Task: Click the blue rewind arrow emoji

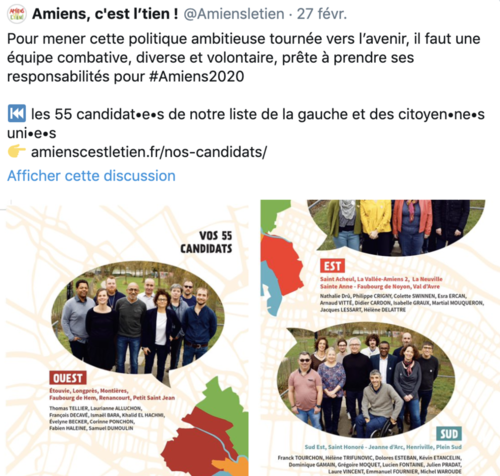Action: [17, 114]
